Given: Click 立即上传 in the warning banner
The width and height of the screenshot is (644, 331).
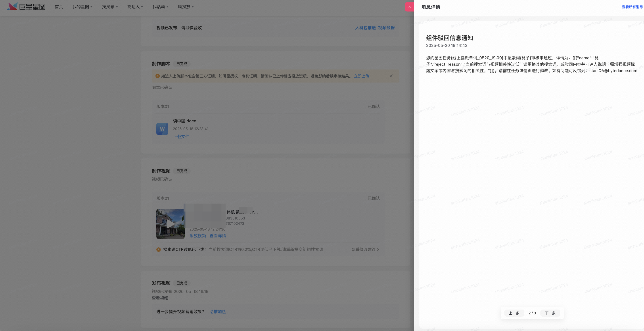Looking at the screenshot, I should click(x=361, y=76).
